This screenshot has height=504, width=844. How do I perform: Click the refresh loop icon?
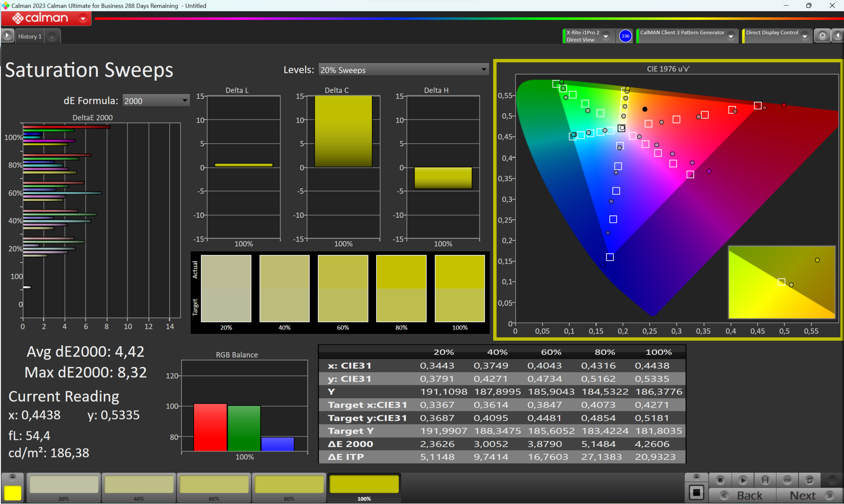809,480
